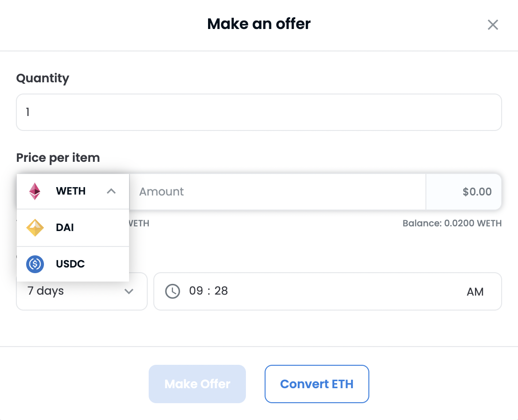Open the 7 days expiration dropdown
518x420 pixels.
point(82,291)
